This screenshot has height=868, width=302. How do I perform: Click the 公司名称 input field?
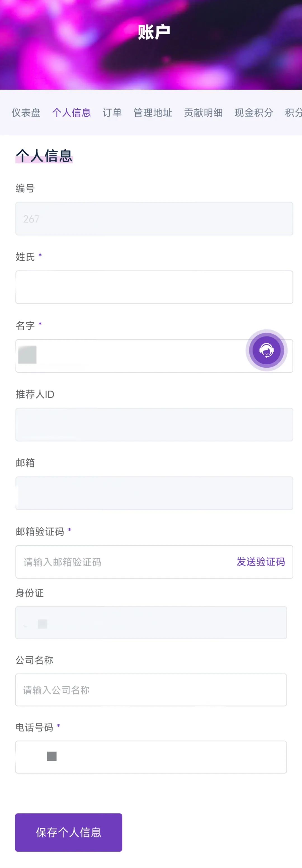[151, 690]
